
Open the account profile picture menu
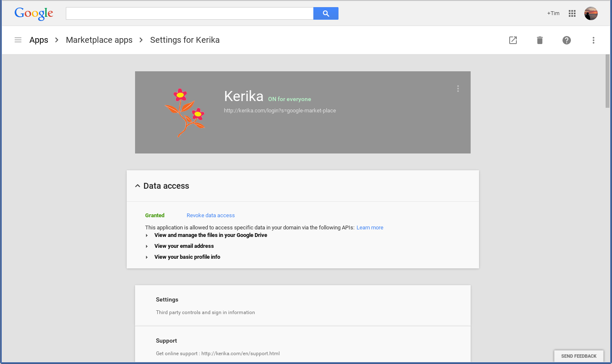coord(591,13)
